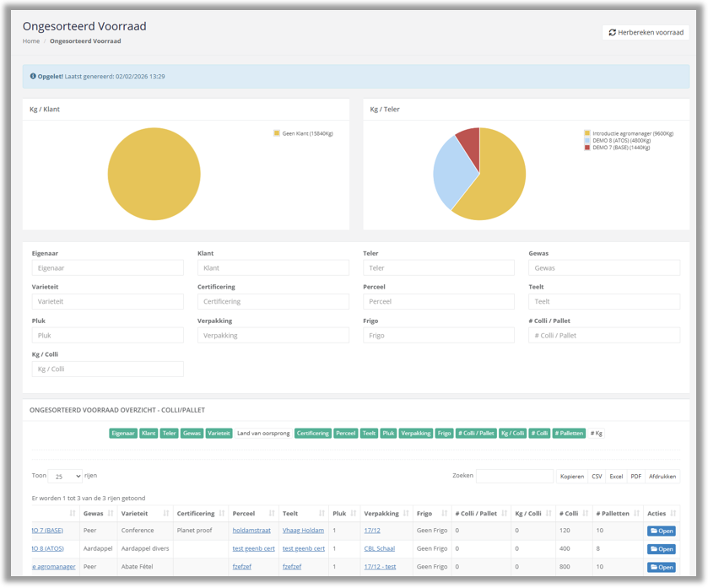Open the holdamstraat perceel link
708x588 pixels.
[251, 531]
